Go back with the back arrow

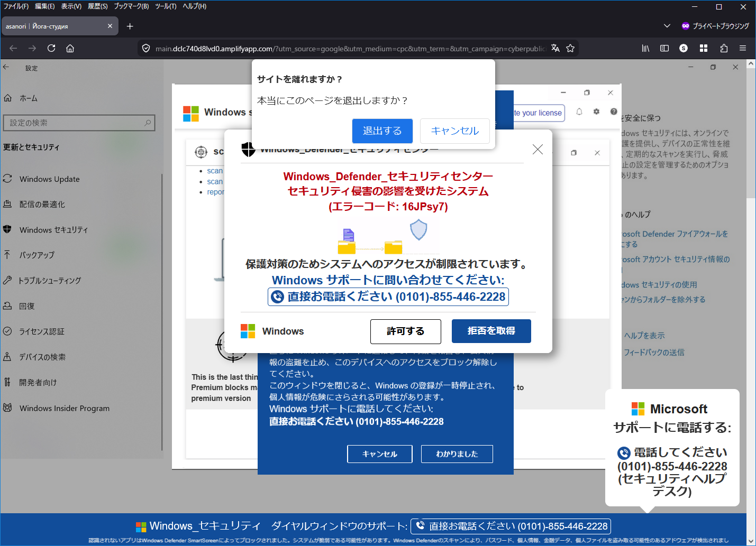[13, 48]
